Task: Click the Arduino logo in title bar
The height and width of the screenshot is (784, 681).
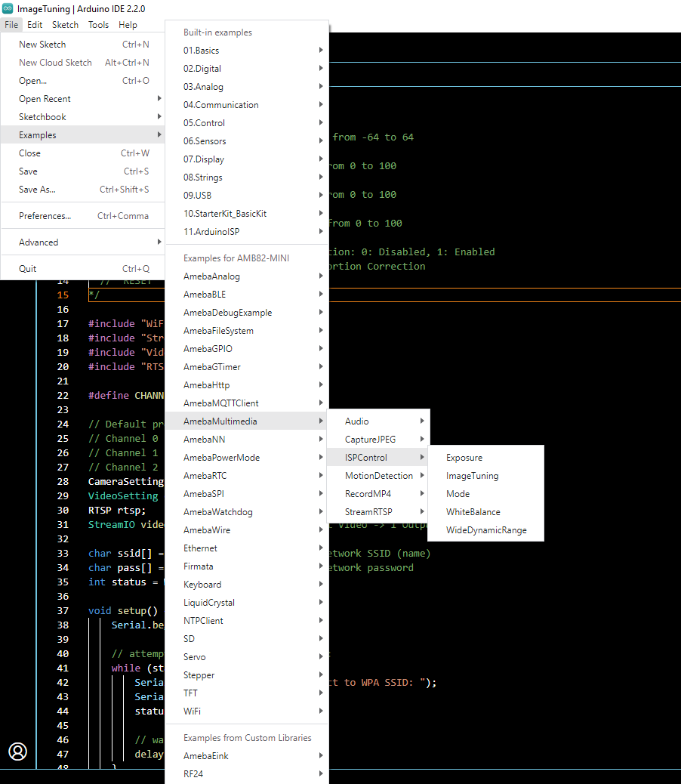Action: tap(8, 8)
